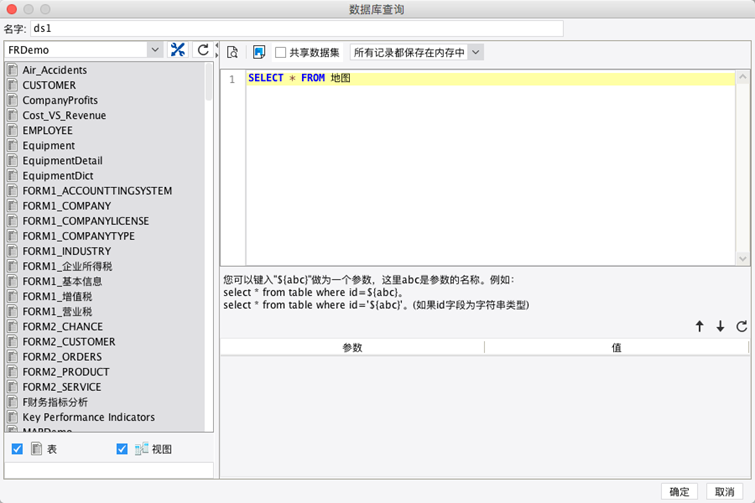Open the 所有记录都保存在内存中 dropdown
755x503 pixels.
[x=476, y=52]
